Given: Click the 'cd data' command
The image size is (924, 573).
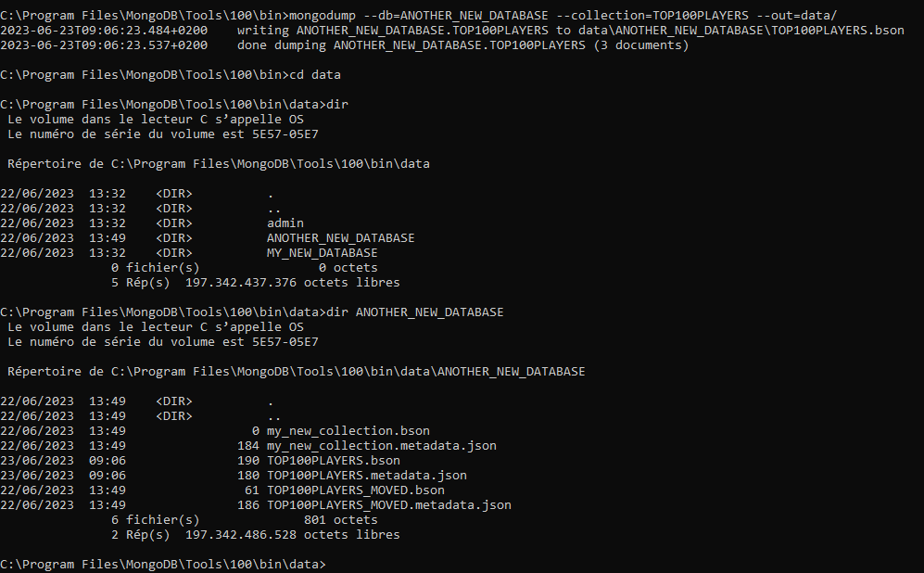Looking at the screenshot, I should [x=315, y=75].
